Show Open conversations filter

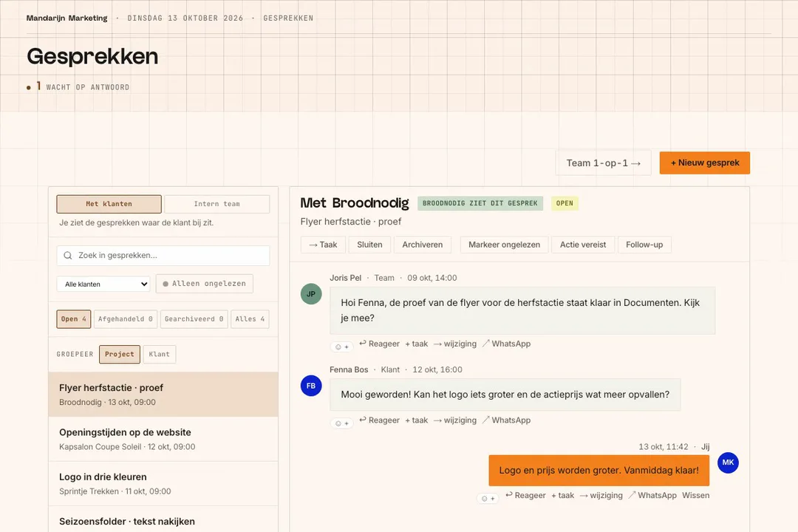click(74, 319)
